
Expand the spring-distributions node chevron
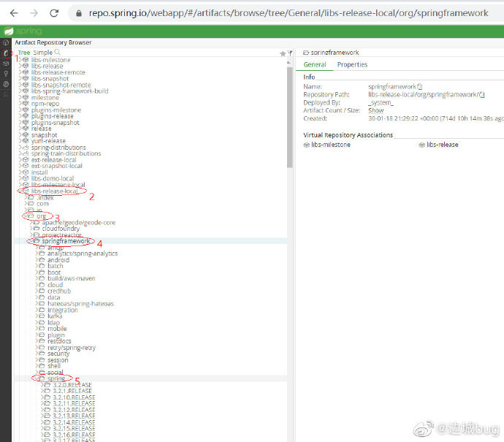tap(20, 148)
